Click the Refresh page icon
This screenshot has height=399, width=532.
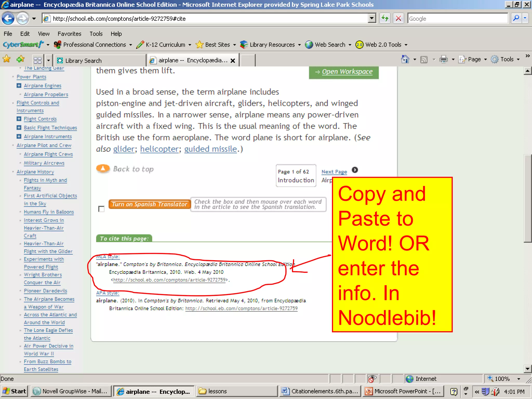tap(385, 18)
